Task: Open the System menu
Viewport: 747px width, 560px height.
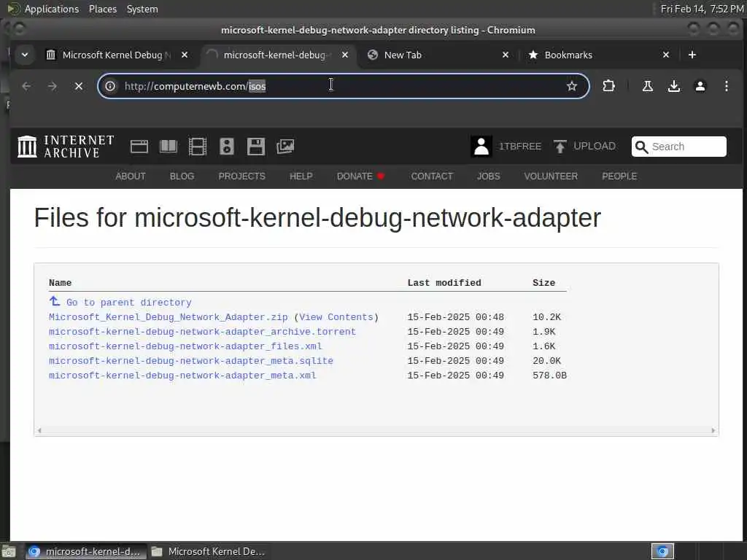Action: pyautogui.click(x=142, y=9)
